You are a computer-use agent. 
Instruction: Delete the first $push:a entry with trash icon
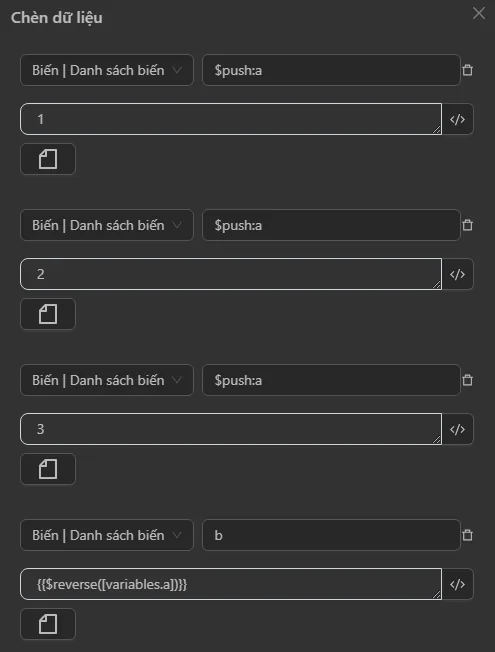pos(468,70)
